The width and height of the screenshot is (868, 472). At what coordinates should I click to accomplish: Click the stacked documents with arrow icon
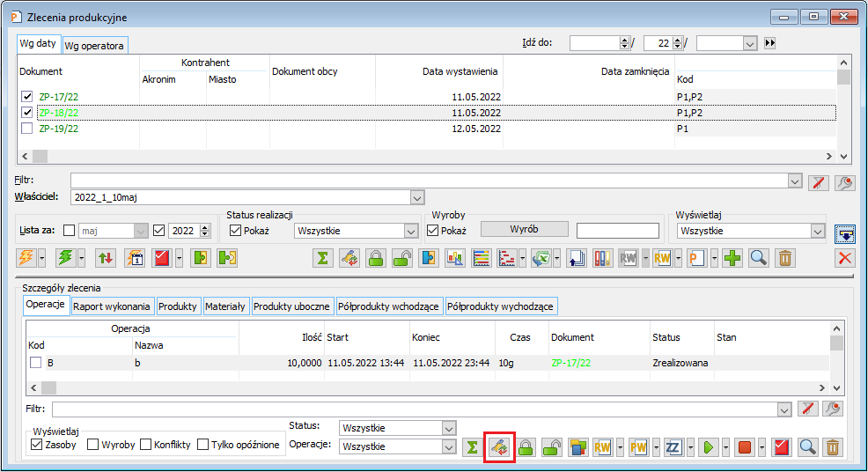577,258
